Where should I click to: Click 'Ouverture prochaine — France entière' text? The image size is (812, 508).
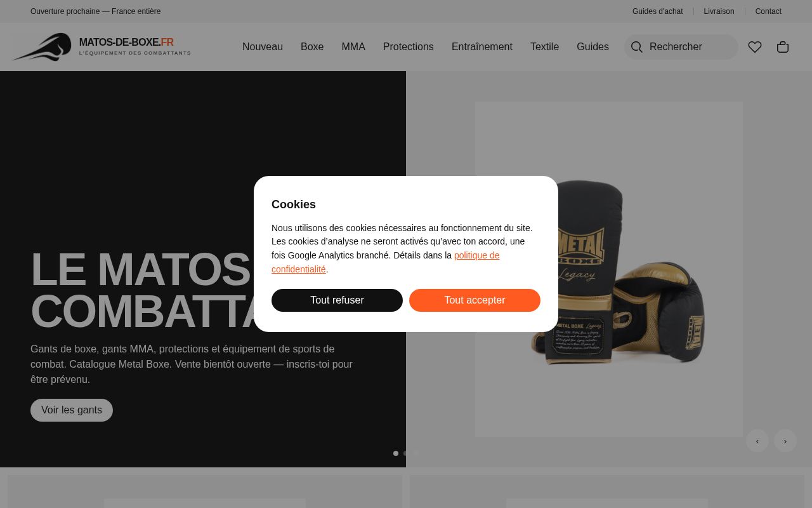(x=96, y=11)
